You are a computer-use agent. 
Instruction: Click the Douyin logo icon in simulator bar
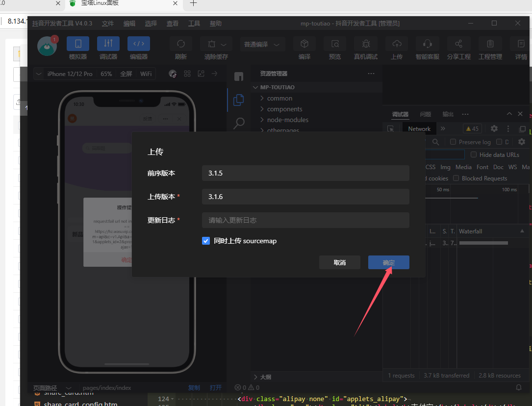[x=173, y=74]
